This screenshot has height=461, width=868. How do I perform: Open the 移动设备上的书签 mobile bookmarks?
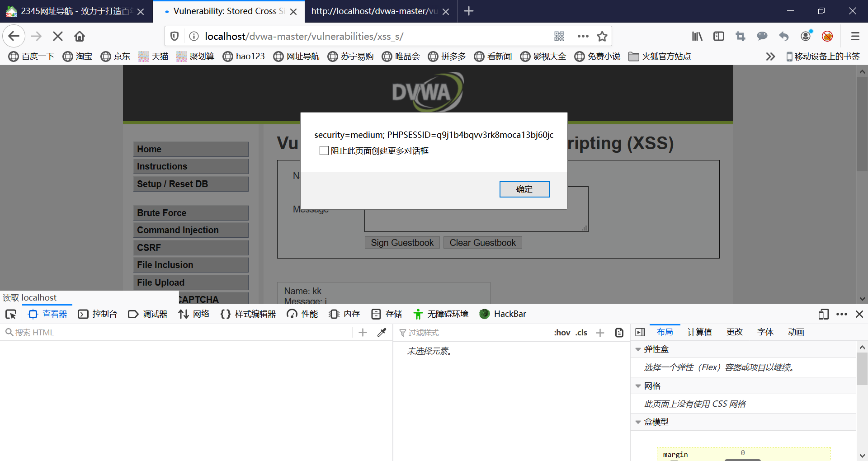[x=823, y=56]
